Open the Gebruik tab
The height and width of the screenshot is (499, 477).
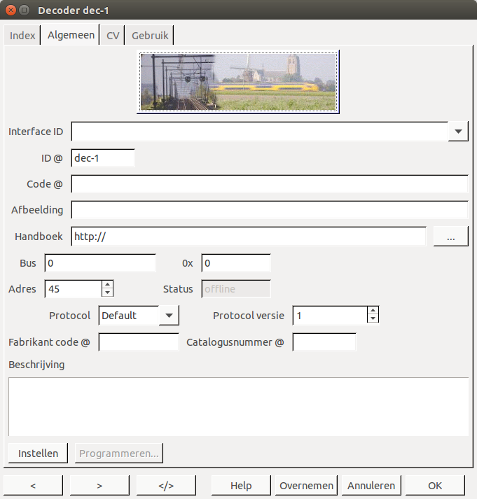pyautogui.click(x=150, y=35)
